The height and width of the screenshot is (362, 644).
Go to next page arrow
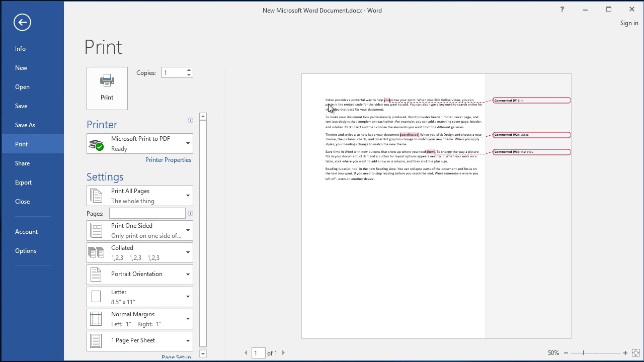pos(283,353)
